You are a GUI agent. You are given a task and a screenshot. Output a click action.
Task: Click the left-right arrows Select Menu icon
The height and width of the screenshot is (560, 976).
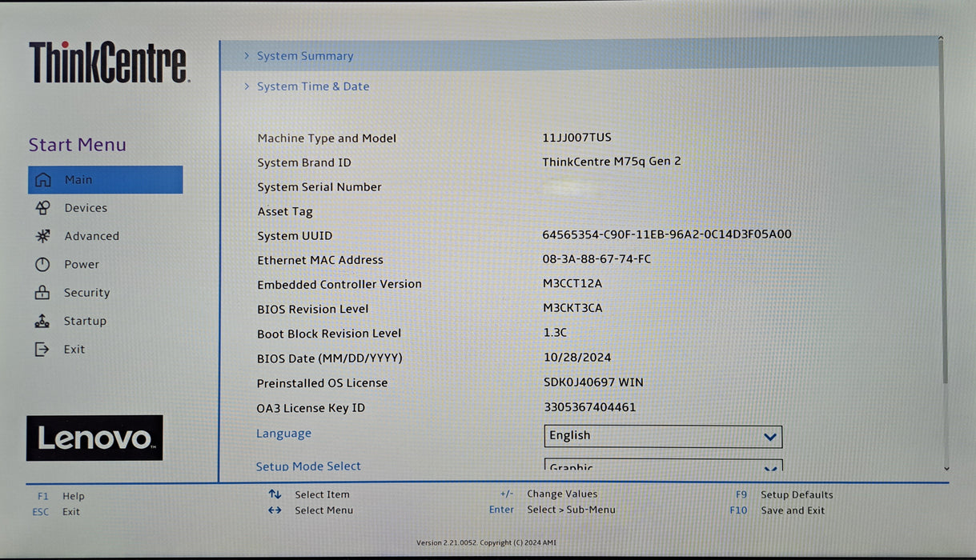275,510
